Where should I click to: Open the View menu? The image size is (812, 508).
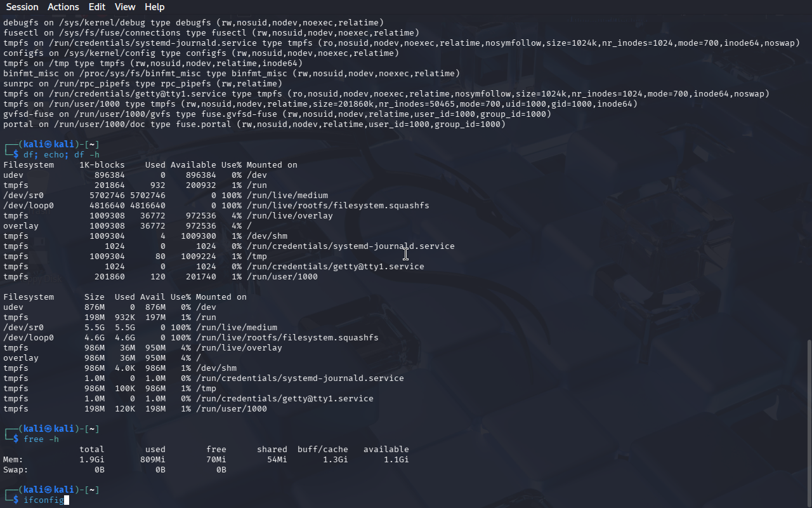point(125,7)
